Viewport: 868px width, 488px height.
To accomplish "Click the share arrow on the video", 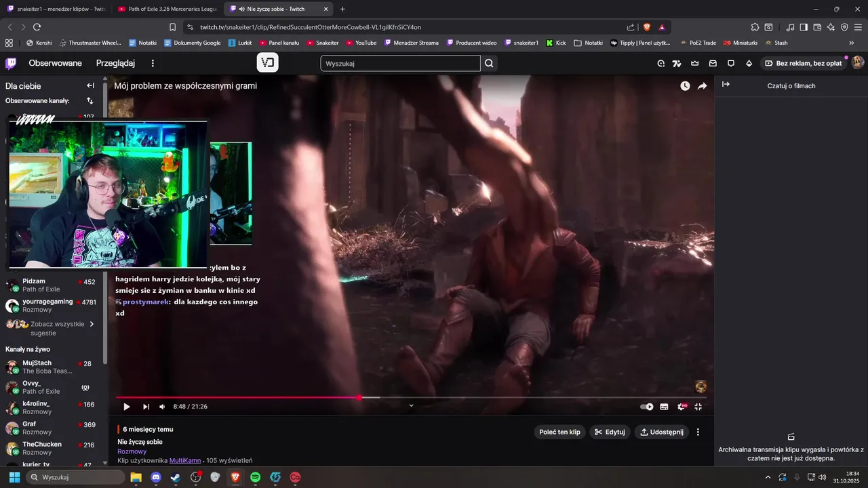I will (702, 86).
